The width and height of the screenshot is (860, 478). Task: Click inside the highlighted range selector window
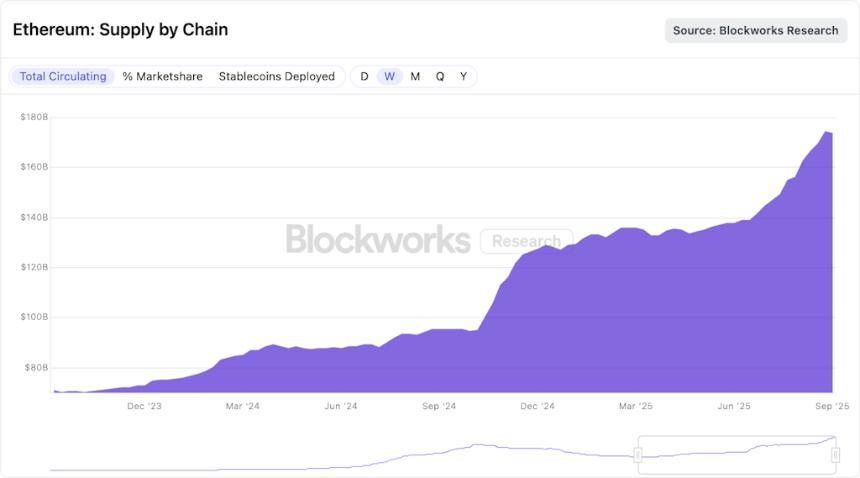tap(736, 456)
